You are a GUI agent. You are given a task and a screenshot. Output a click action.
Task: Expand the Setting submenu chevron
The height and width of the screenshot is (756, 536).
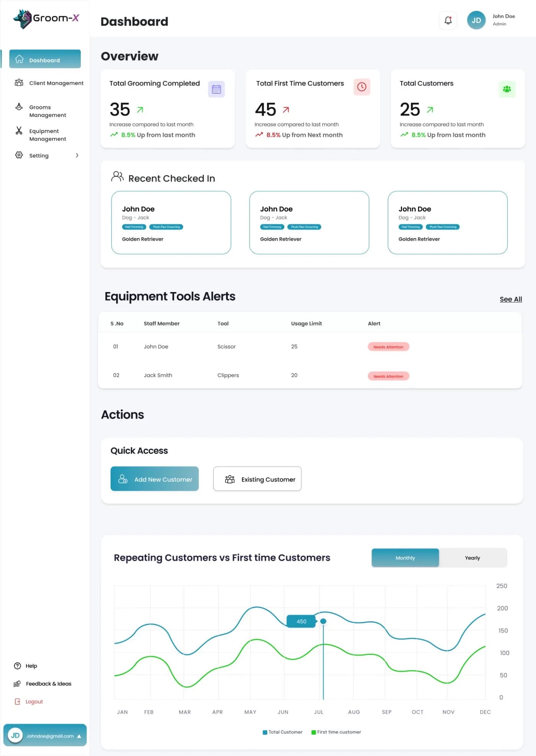click(x=77, y=155)
